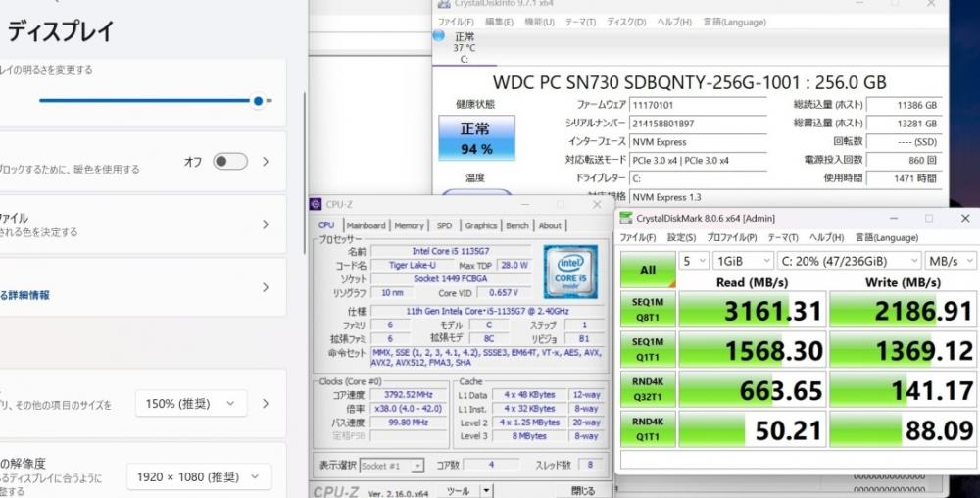The height and width of the screenshot is (498, 980).
Task: Open CrystalDiskInfo ヘルプ(H) menu
Action: point(674,22)
